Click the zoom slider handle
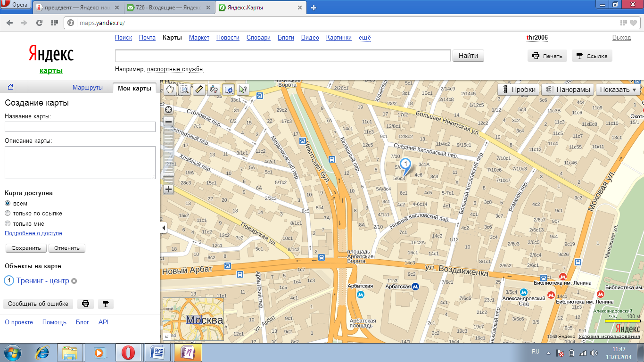 point(168,174)
